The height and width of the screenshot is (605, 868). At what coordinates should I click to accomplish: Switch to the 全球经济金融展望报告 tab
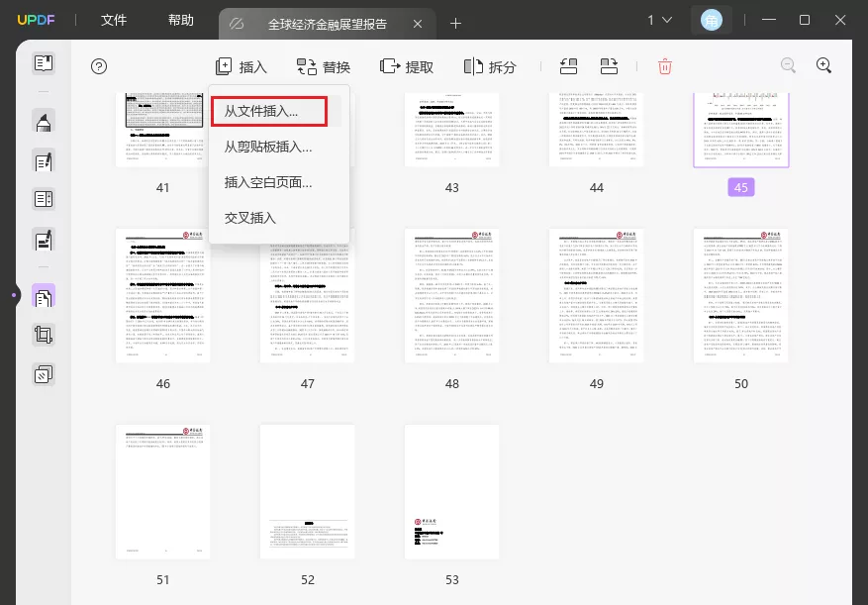pyautogui.click(x=328, y=24)
